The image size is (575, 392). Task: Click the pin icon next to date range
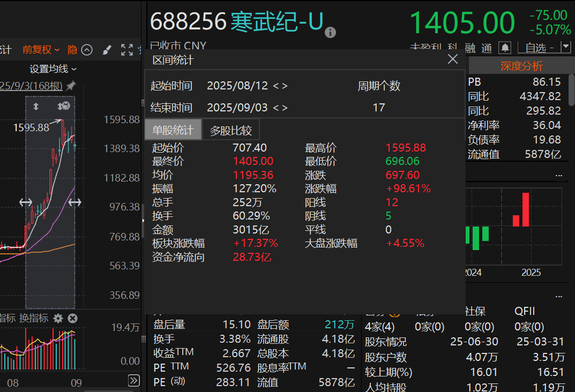tap(71, 86)
